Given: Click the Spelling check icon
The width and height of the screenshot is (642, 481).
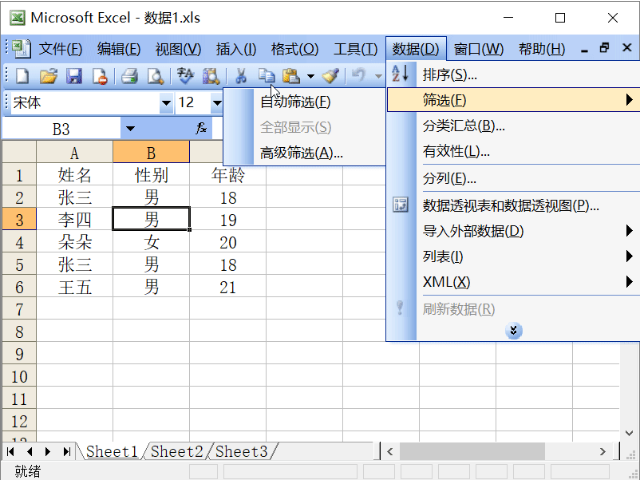Looking at the screenshot, I should tap(185, 76).
